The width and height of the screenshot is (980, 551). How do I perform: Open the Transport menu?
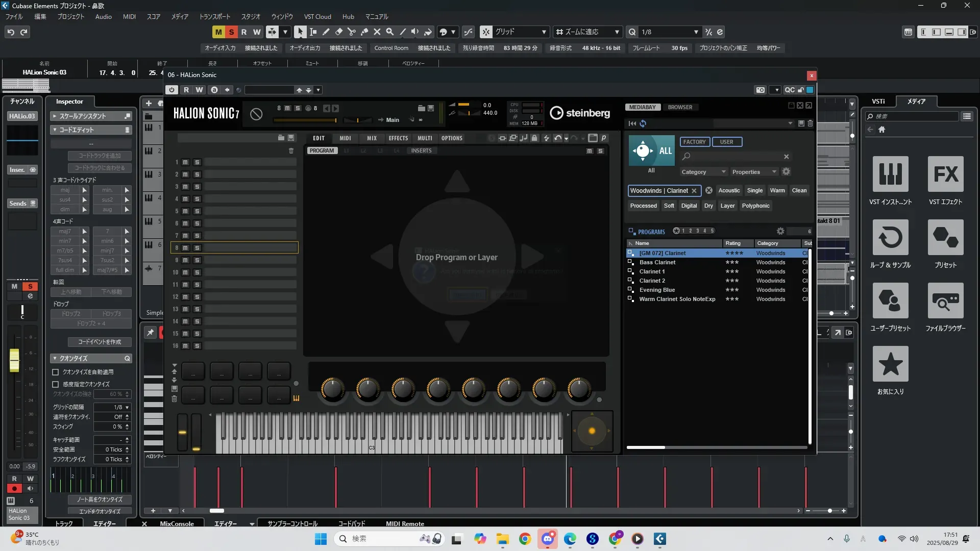click(x=214, y=17)
